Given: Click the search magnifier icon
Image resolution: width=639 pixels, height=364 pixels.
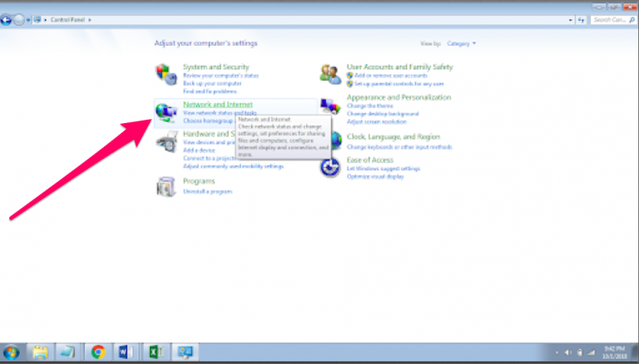Looking at the screenshot, I should [632, 20].
